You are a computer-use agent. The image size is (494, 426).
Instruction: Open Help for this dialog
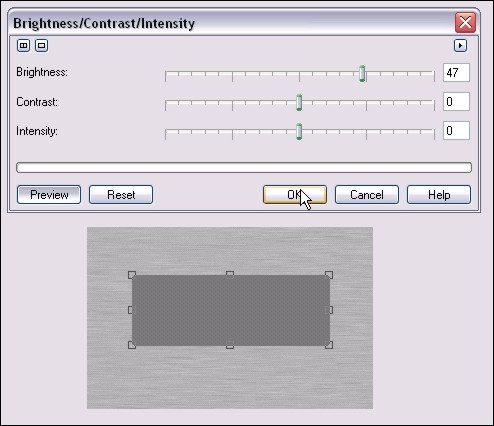coord(439,195)
